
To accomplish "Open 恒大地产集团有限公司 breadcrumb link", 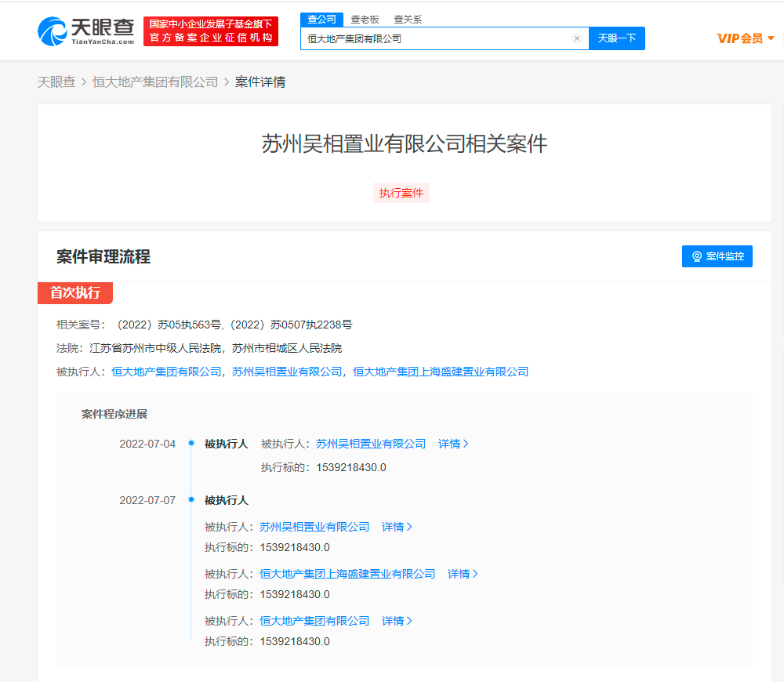I will tap(155, 82).
